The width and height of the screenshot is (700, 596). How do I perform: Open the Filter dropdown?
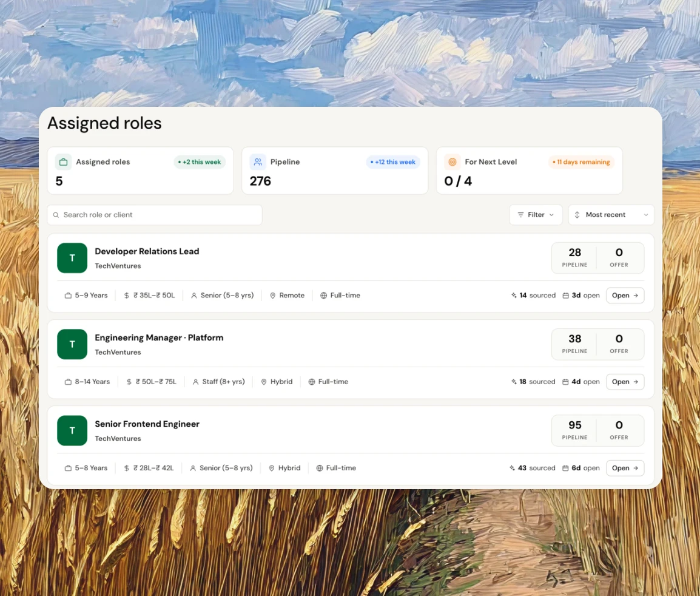(536, 215)
